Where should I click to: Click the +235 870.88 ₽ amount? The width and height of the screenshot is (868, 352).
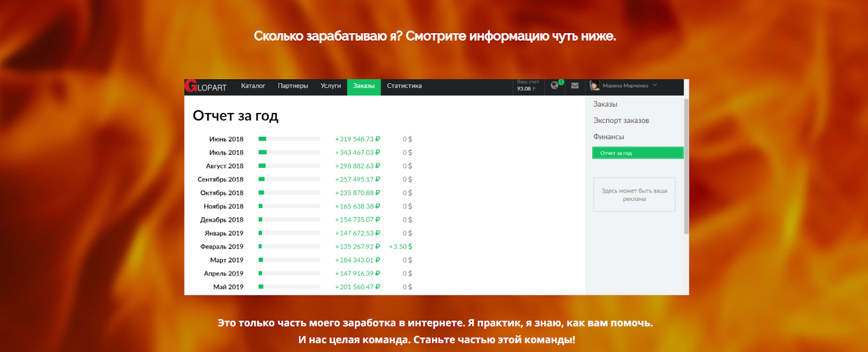click(358, 193)
